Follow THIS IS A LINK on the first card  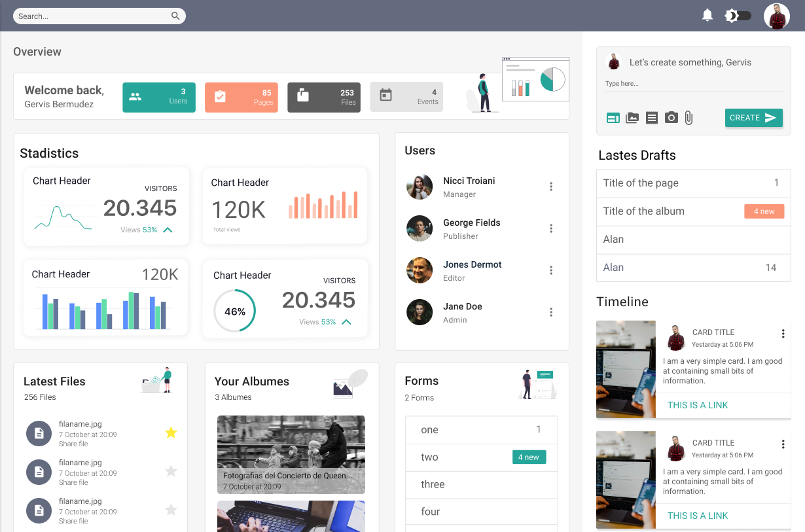pyautogui.click(x=698, y=405)
